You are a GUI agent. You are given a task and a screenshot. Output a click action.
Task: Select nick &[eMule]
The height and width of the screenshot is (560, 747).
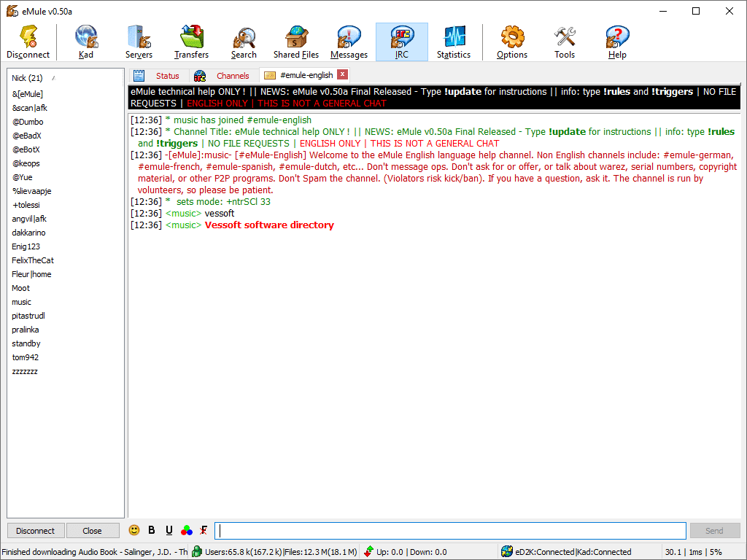coord(27,94)
